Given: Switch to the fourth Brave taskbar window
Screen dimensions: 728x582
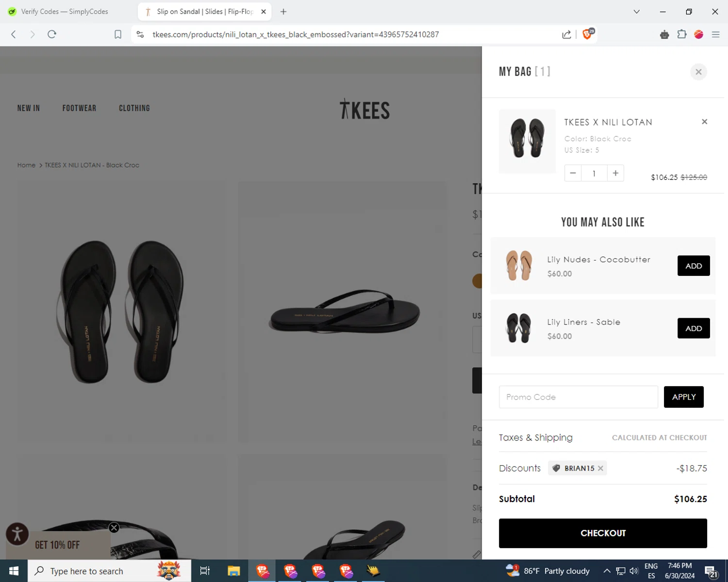Looking at the screenshot, I should tap(346, 571).
